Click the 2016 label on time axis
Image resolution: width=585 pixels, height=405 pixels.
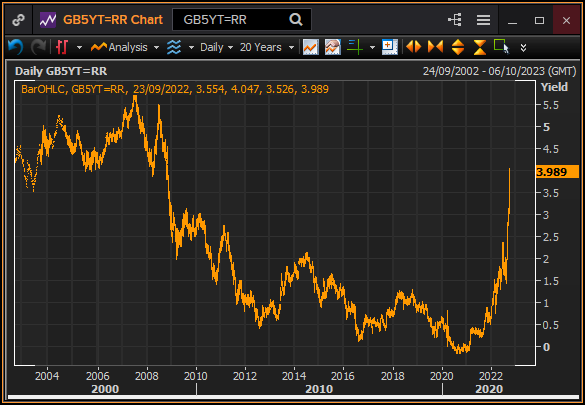(342, 376)
